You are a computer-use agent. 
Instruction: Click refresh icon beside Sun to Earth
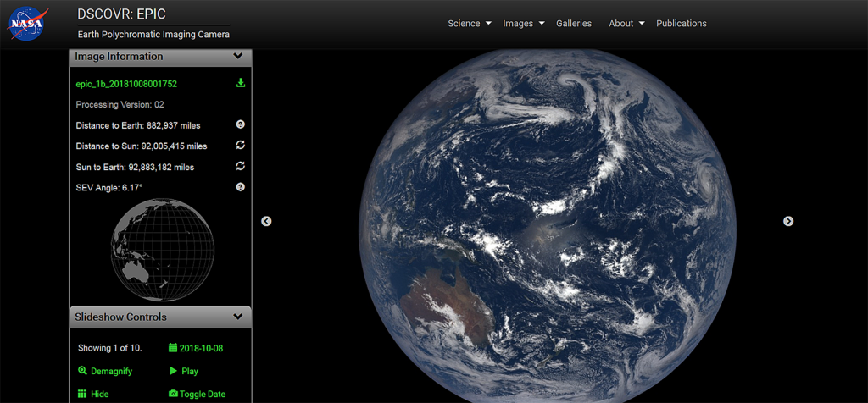click(x=240, y=166)
